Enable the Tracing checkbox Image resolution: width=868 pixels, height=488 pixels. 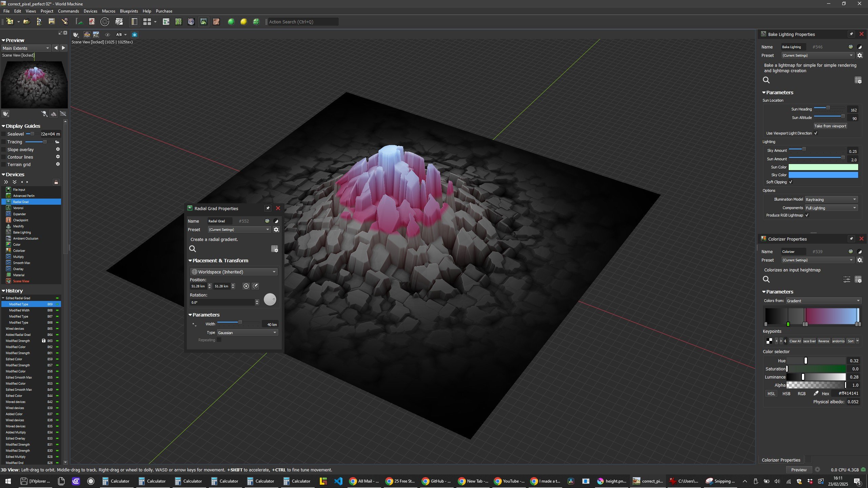tap(4, 142)
